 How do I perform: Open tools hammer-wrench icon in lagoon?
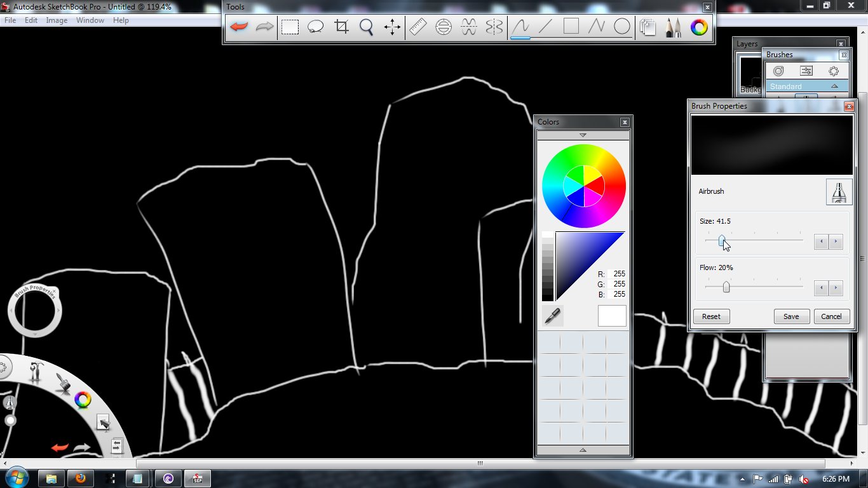(x=36, y=372)
